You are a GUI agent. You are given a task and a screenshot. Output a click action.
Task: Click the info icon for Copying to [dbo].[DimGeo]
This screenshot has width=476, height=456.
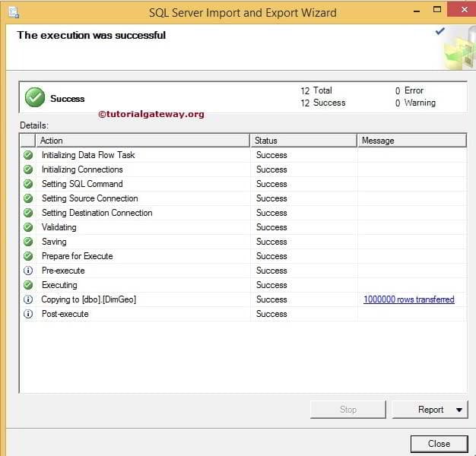pos(28,299)
